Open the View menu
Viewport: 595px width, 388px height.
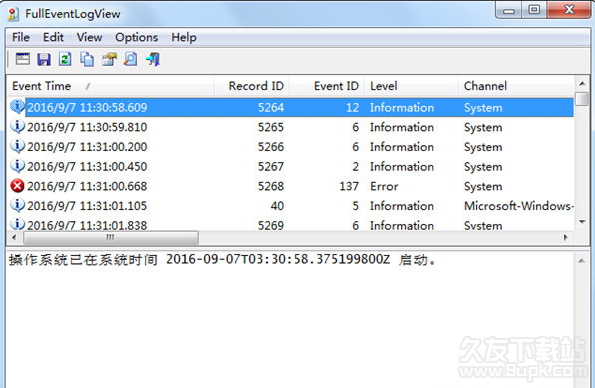(x=89, y=37)
